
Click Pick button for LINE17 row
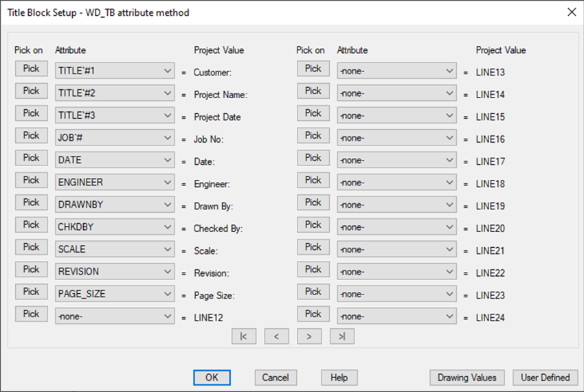313,158
